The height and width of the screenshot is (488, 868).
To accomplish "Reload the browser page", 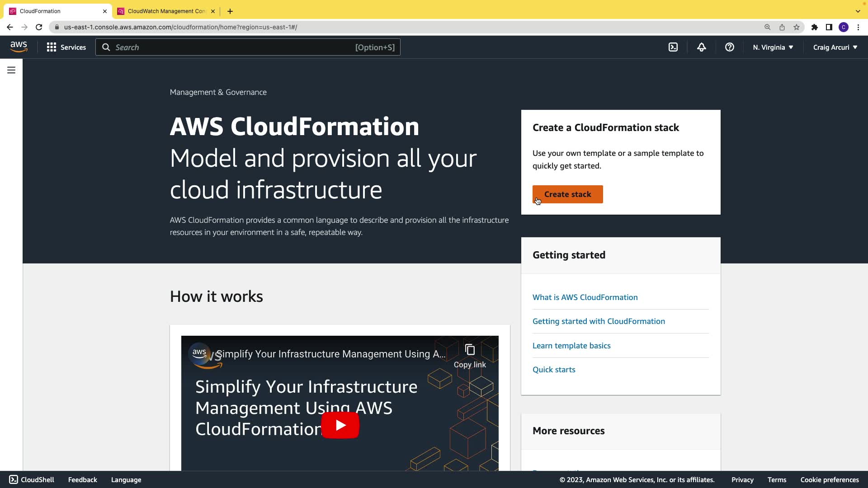I will [x=39, y=27].
